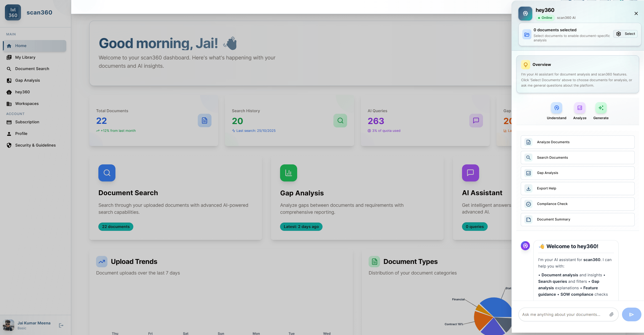Viewport: 644px width, 335px height.
Task: Click the green Gap Analysis chart icon
Action: (x=288, y=173)
